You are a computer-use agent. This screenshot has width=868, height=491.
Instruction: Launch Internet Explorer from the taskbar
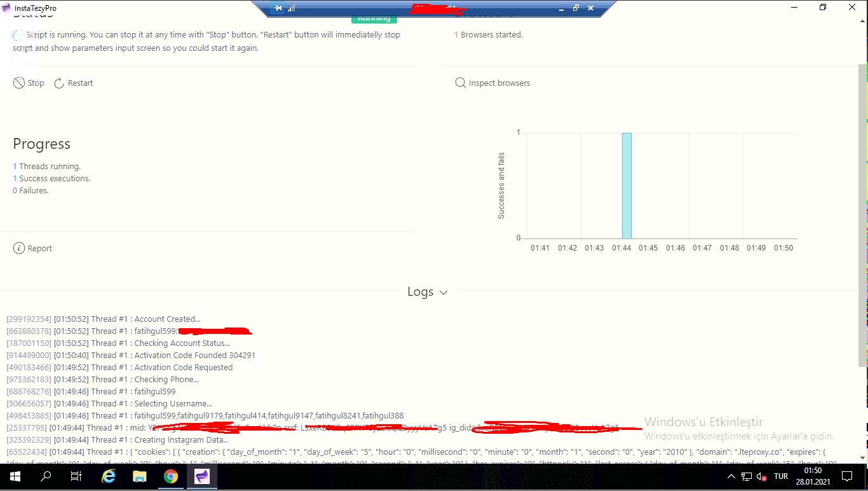pos(109,476)
